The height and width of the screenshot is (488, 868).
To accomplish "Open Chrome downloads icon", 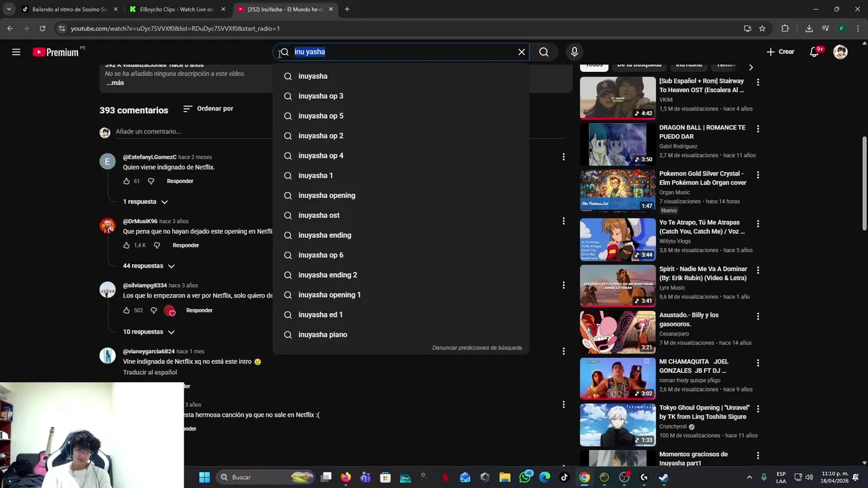I will point(809,28).
